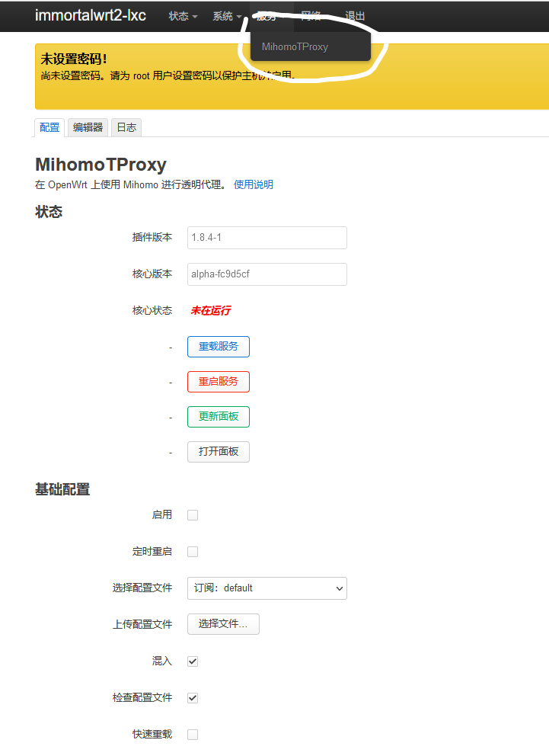Uncheck the 检查配置文件 checkbox
Image resolution: width=549 pixels, height=756 pixels.
pyautogui.click(x=193, y=697)
